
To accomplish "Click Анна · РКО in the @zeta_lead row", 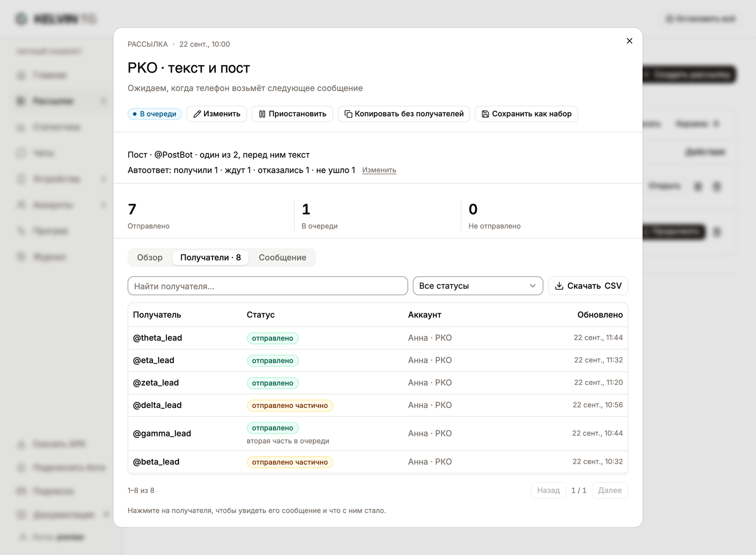I will coord(430,383).
